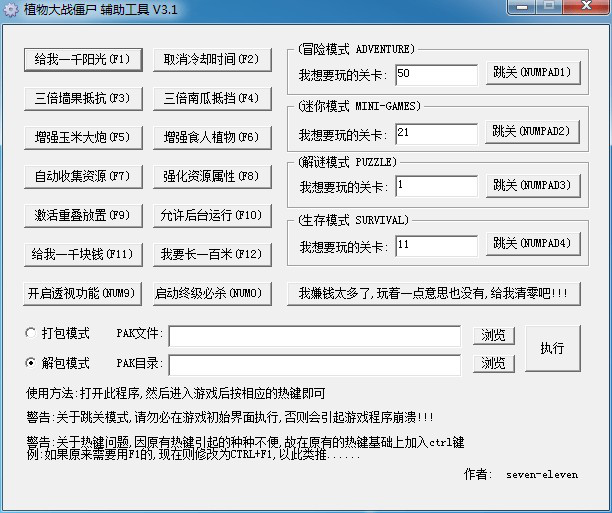
Task: Click the 使用方法 usage instruction line
Action: tap(176, 394)
